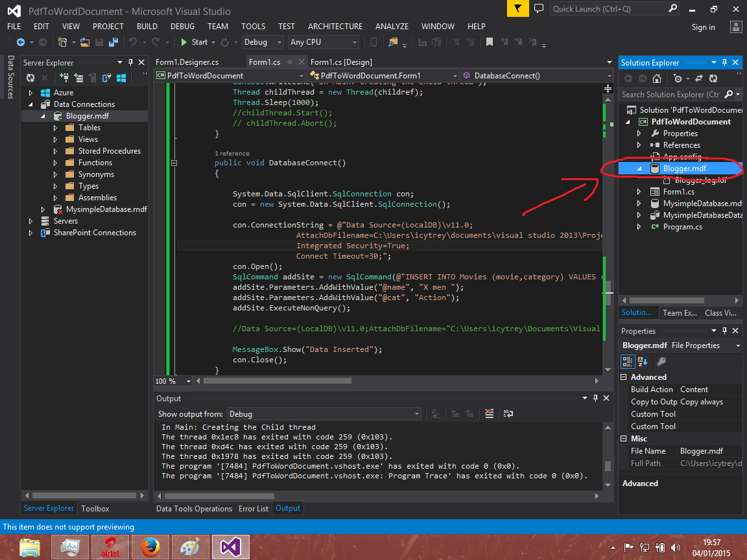Click the Solution Explorer search magnifier icon

coord(728,94)
